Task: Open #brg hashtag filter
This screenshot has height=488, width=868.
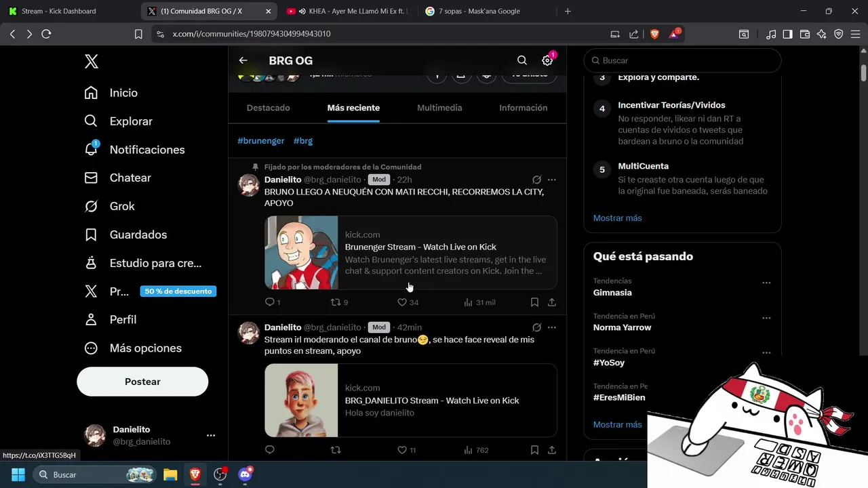Action: pos(303,141)
